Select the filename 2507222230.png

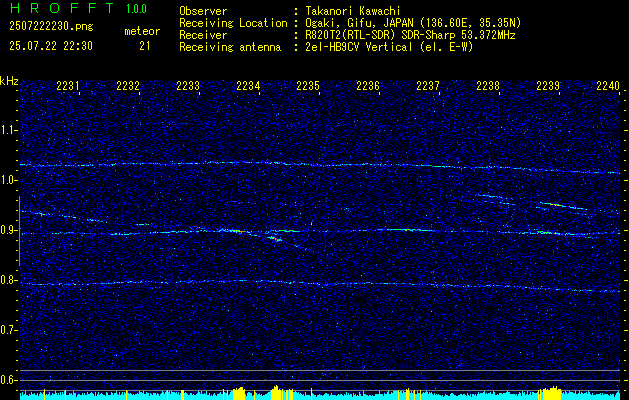pyautogui.click(x=51, y=27)
